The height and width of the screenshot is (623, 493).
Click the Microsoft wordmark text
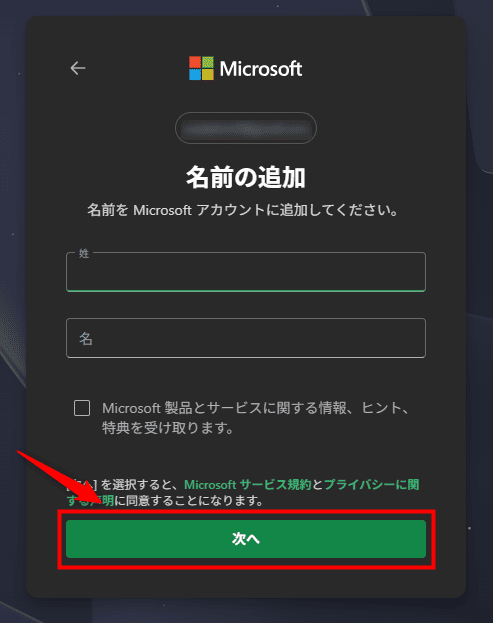261,69
